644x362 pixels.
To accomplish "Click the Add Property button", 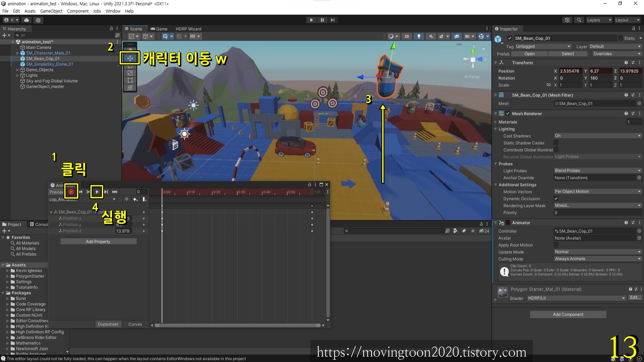I will [x=98, y=241].
